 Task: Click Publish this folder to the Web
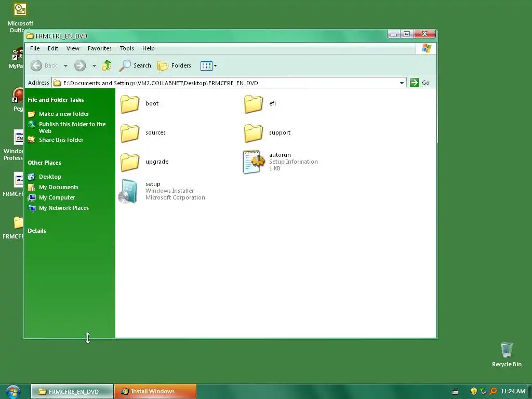72,128
